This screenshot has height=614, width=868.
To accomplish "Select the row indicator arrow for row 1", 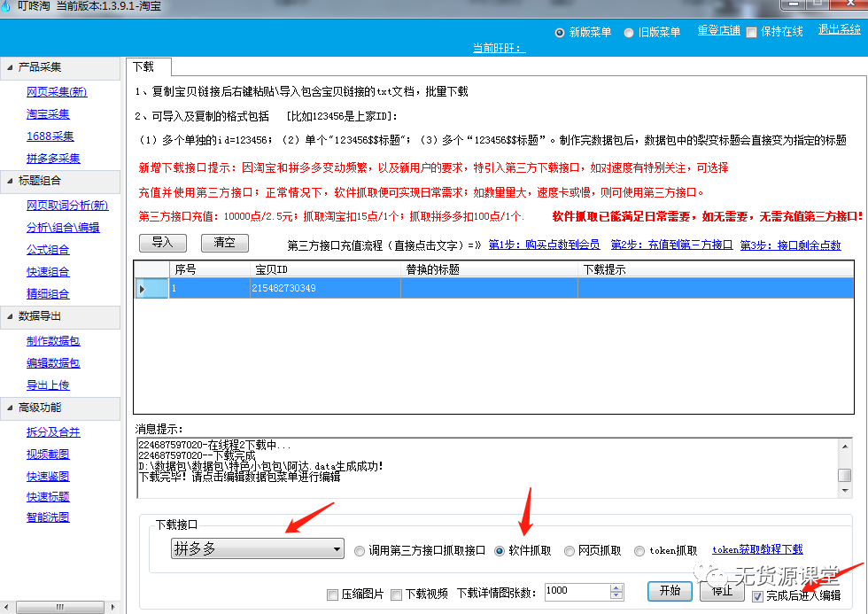I will (x=143, y=289).
